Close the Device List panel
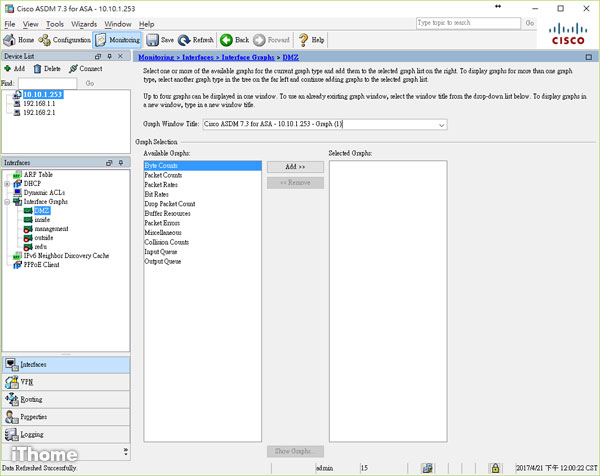This screenshot has width=600, height=476. pyautogui.click(x=121, y=56)
